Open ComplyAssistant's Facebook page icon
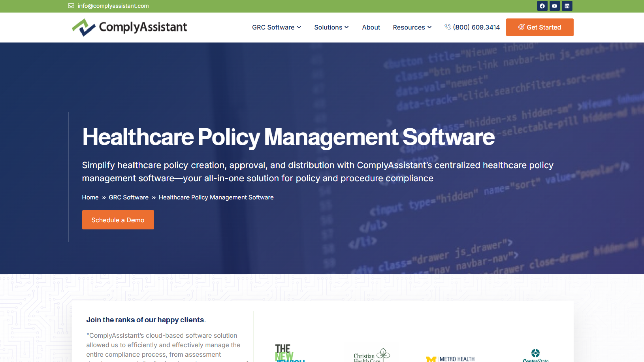The width and height of the screenshot is (644, 362). click(542, 6)
